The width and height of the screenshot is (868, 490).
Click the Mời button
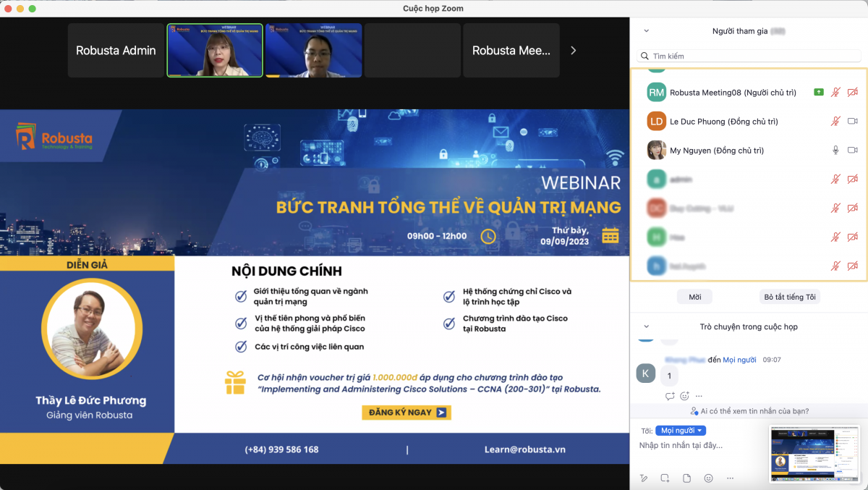[x=694, y=297]
